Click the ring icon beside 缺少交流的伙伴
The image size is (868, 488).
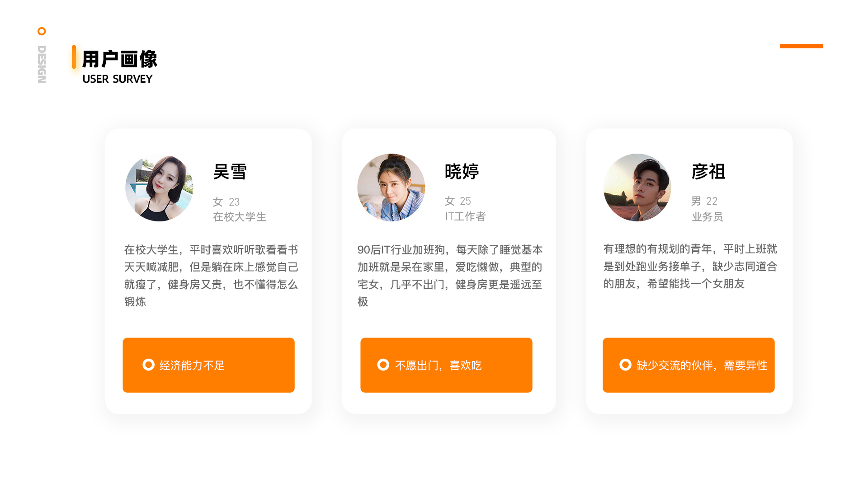point(625,365)
